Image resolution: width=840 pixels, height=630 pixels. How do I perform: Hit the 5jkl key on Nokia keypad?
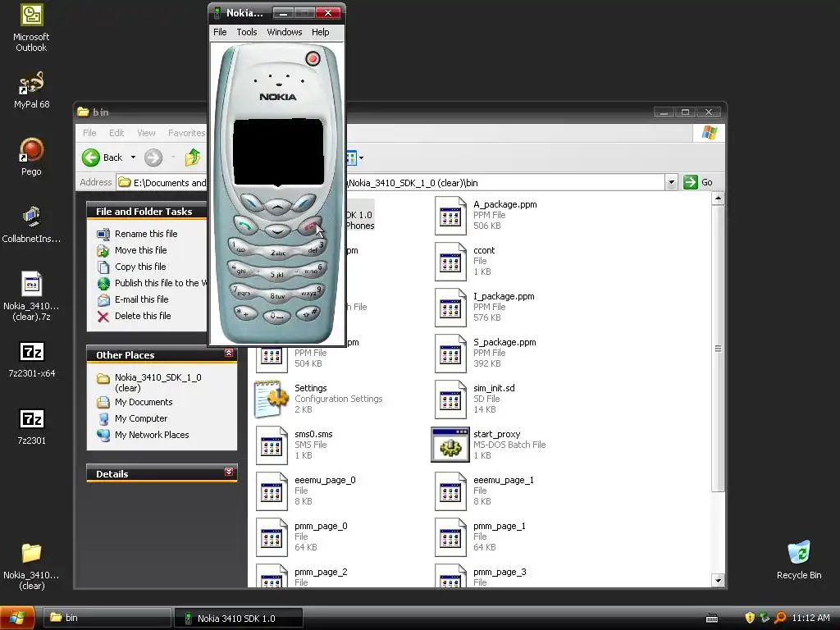point(277,274)
